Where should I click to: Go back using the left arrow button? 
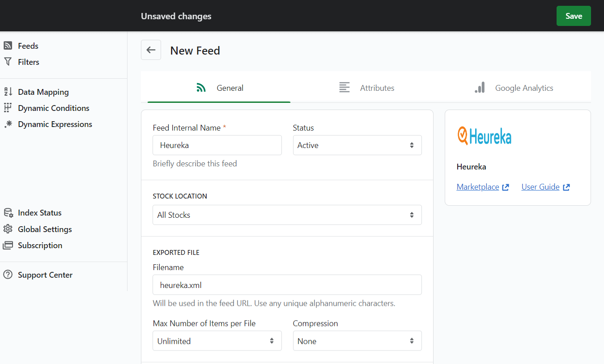pos(151,50)
